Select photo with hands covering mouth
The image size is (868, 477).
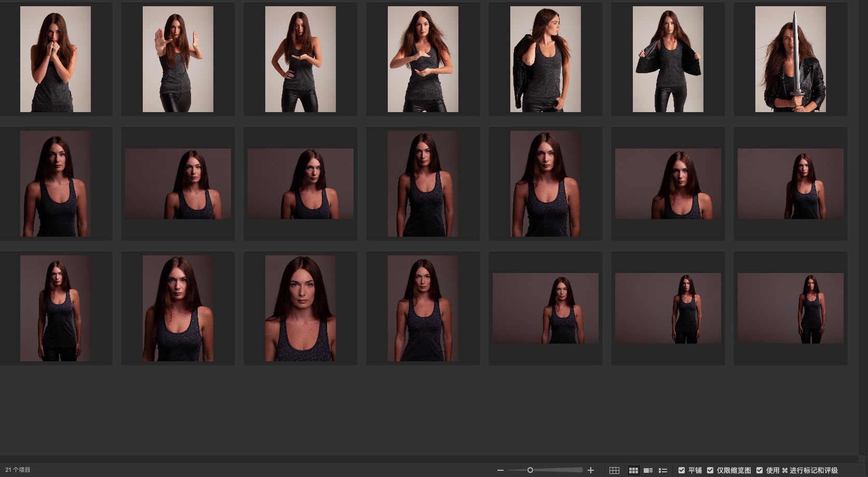click(56, 59)
